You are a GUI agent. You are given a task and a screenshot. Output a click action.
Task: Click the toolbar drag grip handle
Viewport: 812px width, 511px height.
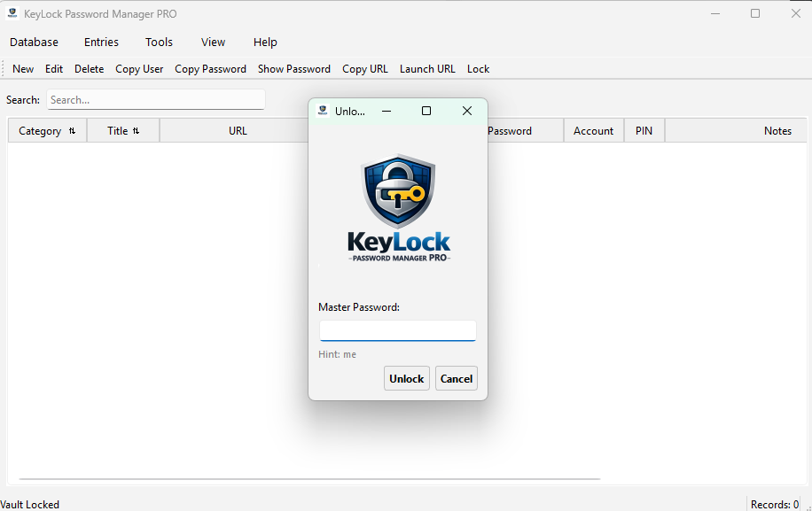[x=3, y=69]
